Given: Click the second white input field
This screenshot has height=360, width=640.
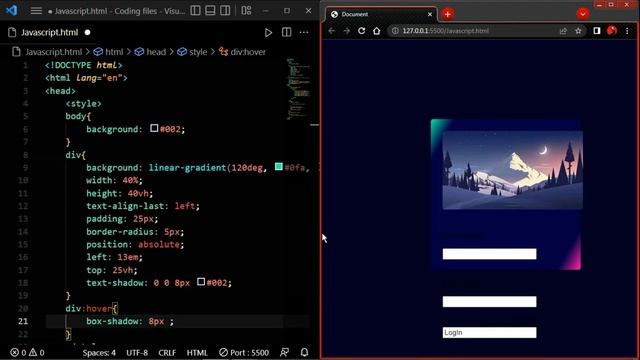Looking at the screenshot, I should [x=489, y=302].
